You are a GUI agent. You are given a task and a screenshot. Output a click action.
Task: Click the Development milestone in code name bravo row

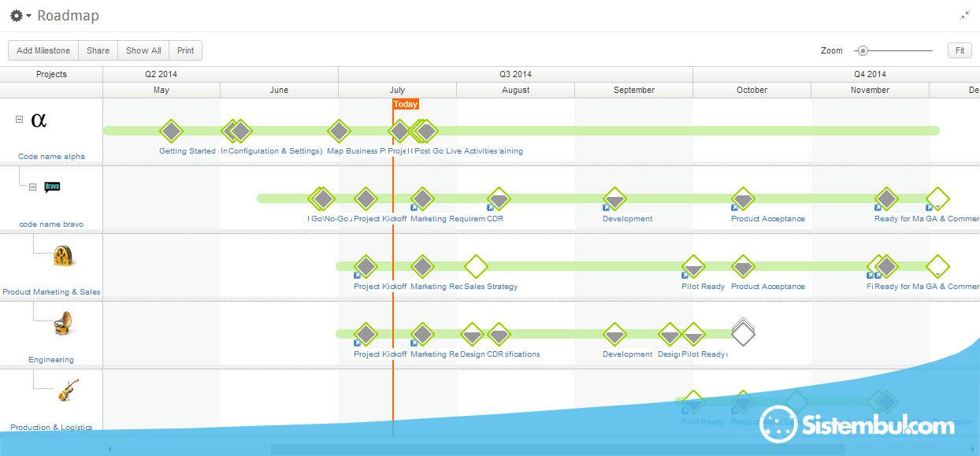point(614,198)
